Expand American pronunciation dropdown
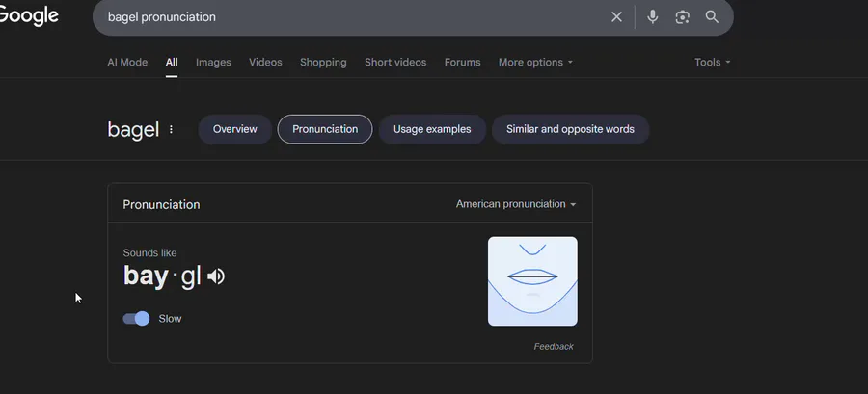Viewport: 868px width, 394px height. [516, 204]
